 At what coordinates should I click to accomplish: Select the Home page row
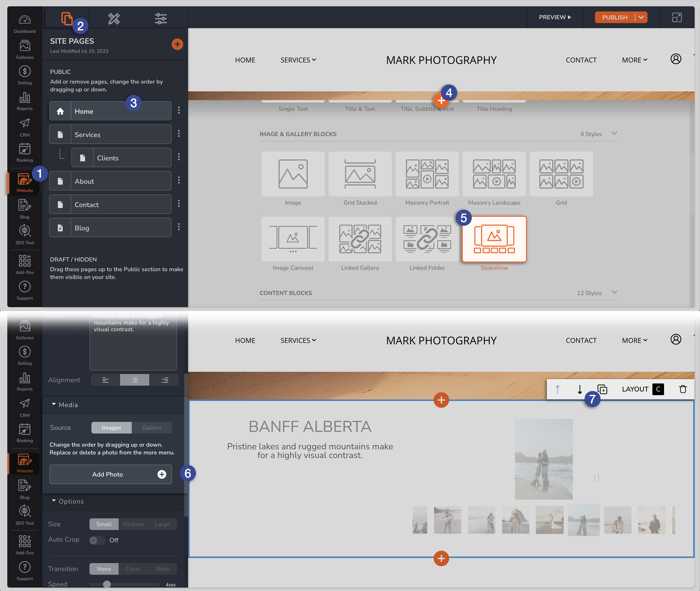point(110,111)
